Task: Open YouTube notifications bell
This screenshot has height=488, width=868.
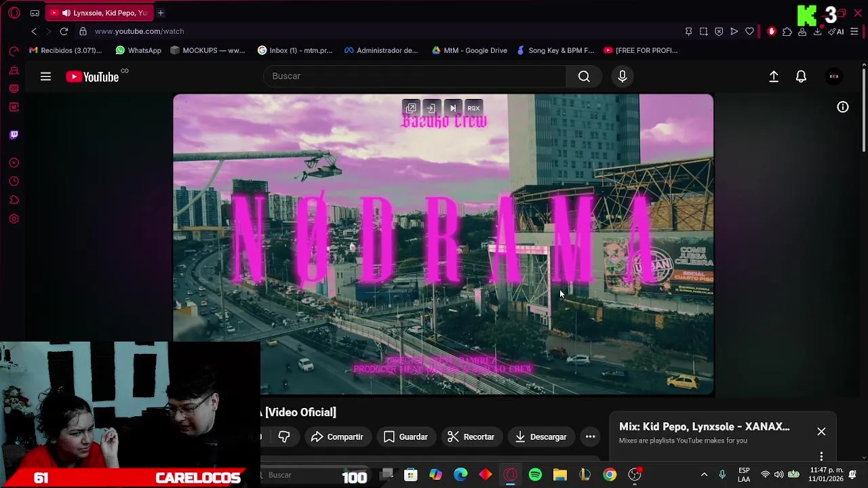Action: tap(801, 77)
